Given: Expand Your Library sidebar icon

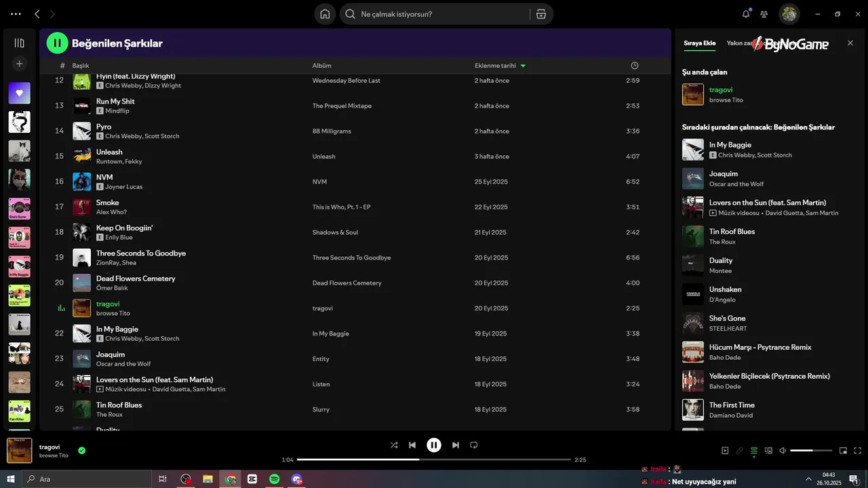Looking at the screenshot, I should tap(19, 43).
